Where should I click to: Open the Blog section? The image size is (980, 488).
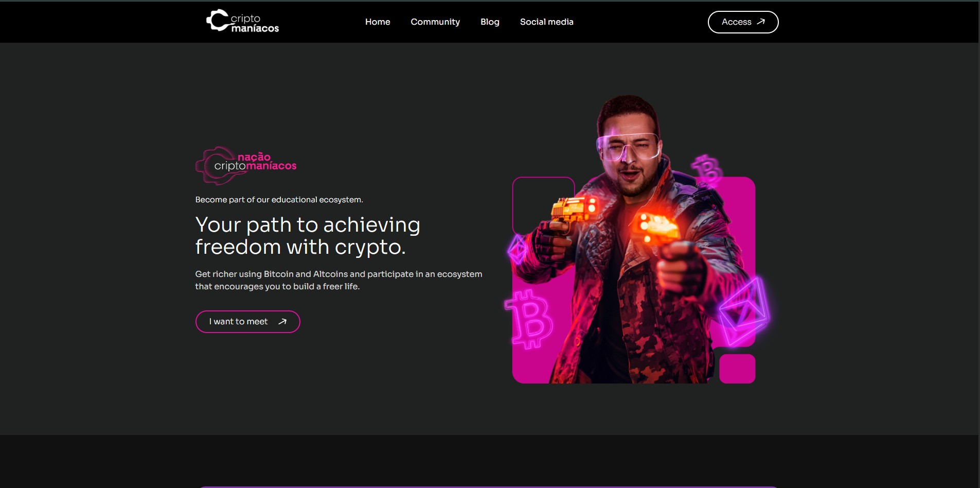click(490, 22)
